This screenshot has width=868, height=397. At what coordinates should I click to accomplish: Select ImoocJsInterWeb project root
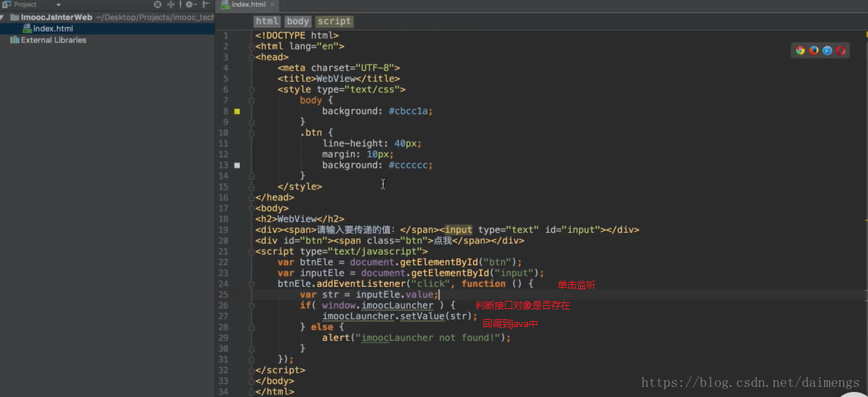click(56, 17)
